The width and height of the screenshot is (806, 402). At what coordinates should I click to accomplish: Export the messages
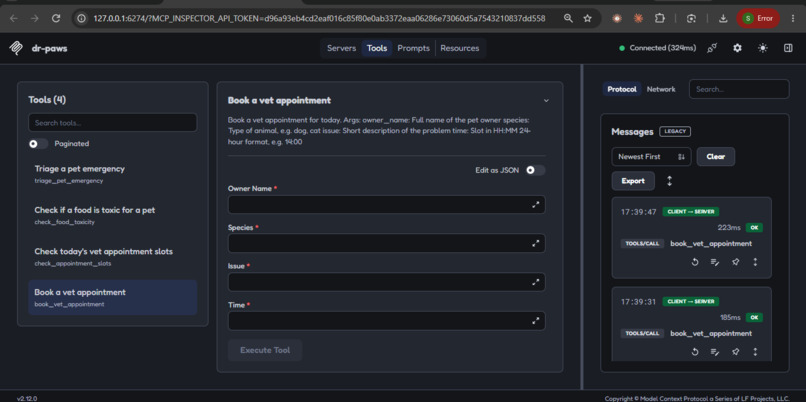(633, 181)
